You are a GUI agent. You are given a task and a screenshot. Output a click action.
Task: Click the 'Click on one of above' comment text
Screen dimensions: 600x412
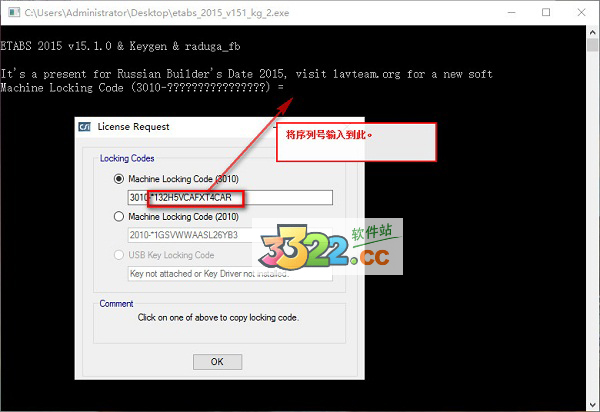218,318
